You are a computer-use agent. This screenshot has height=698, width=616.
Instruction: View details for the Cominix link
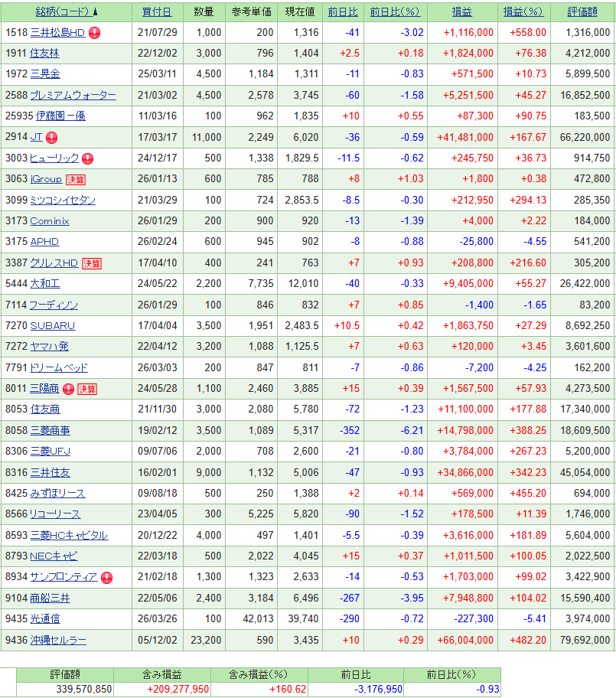[49, 221]
